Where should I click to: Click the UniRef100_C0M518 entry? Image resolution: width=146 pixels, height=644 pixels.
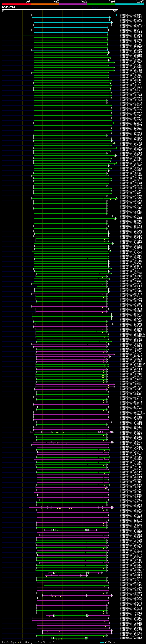131,60
